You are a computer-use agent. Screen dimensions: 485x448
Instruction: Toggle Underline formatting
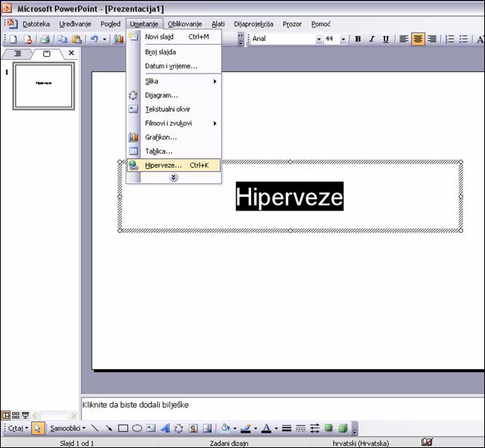tap(386, 39)
